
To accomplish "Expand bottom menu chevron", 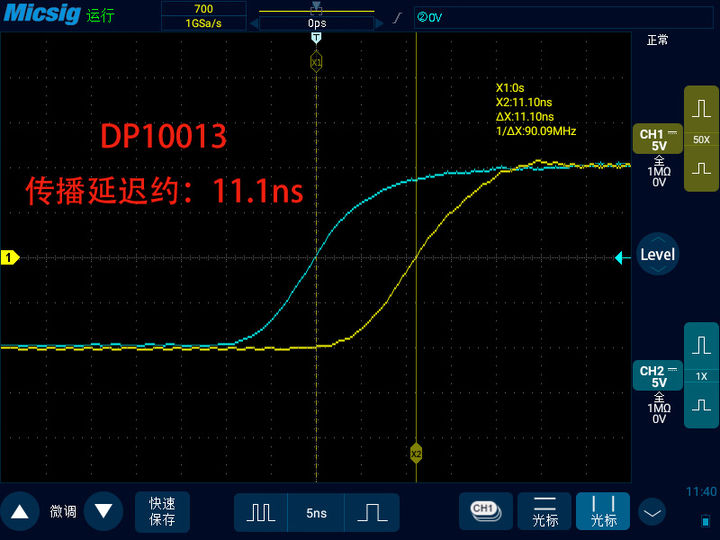I will click(x=652, y=512).
